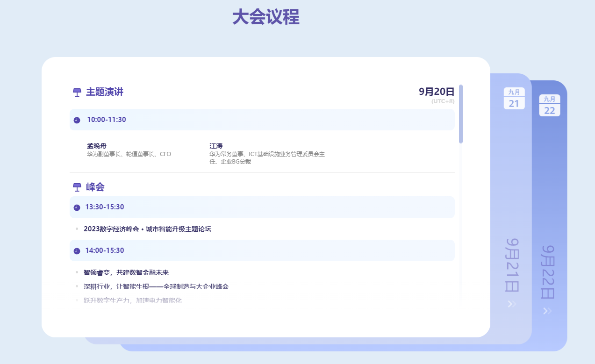
Task: Select speaker name 孟晚舟
Action: click(97, 146)
